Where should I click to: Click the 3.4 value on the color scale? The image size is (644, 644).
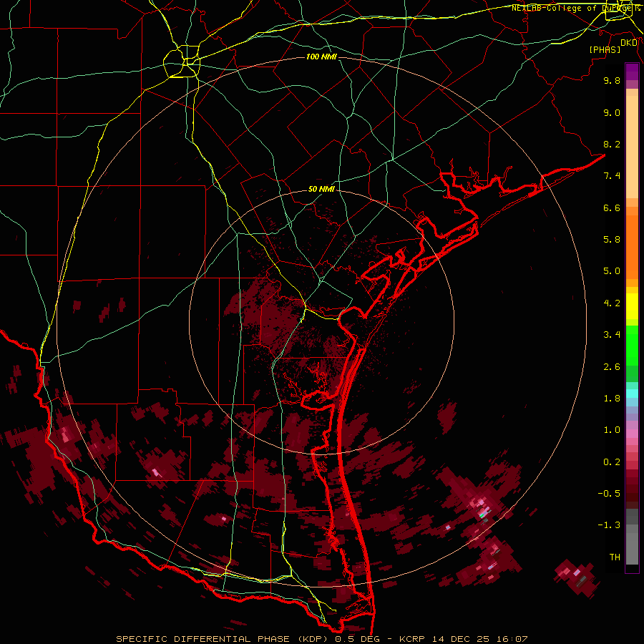[612, 335]
